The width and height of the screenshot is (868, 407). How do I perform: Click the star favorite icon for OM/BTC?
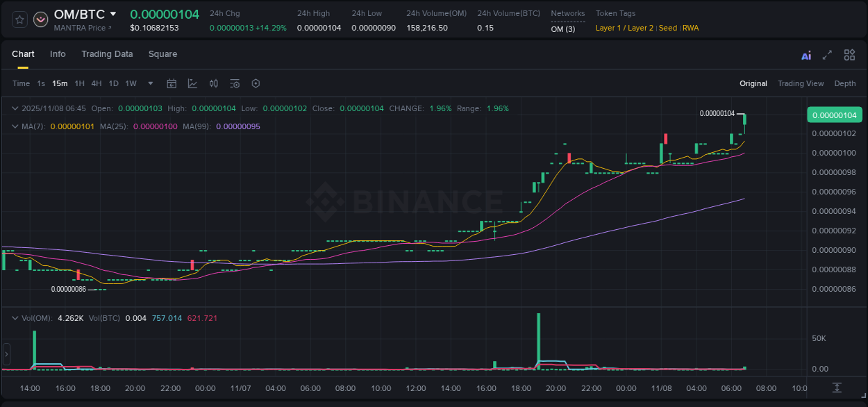click(19, 19)
